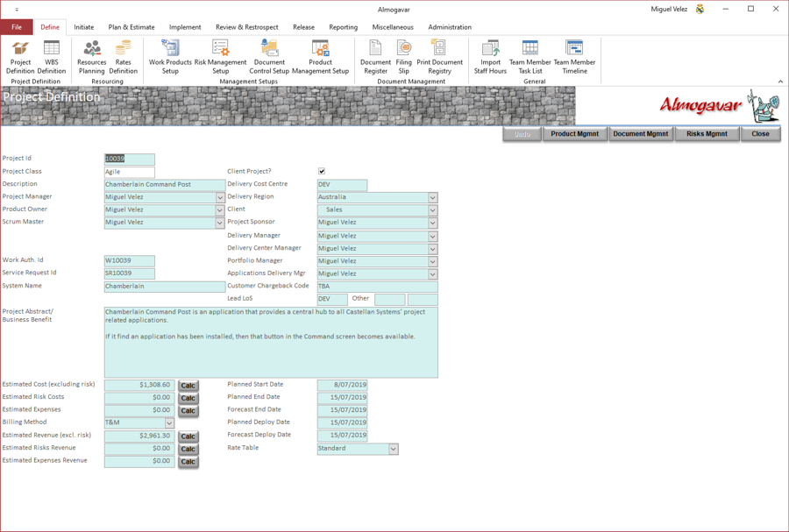Open Document Control Setup
Screen dimensions: 789x532
[x=269, y=58]
